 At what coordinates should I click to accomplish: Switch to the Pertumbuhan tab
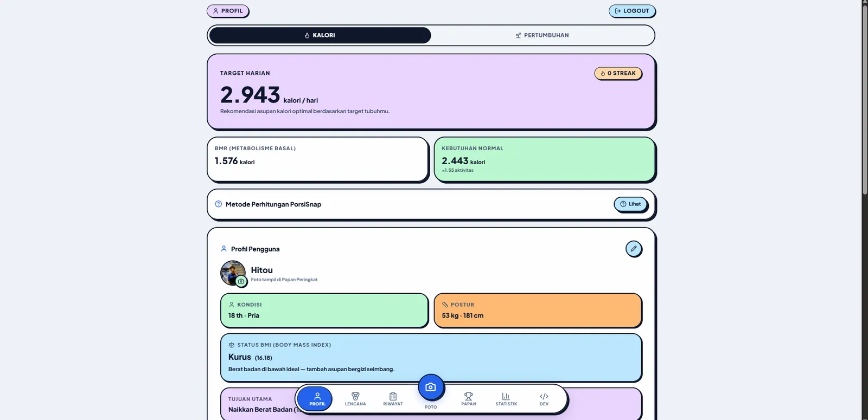tap(542, 35)
